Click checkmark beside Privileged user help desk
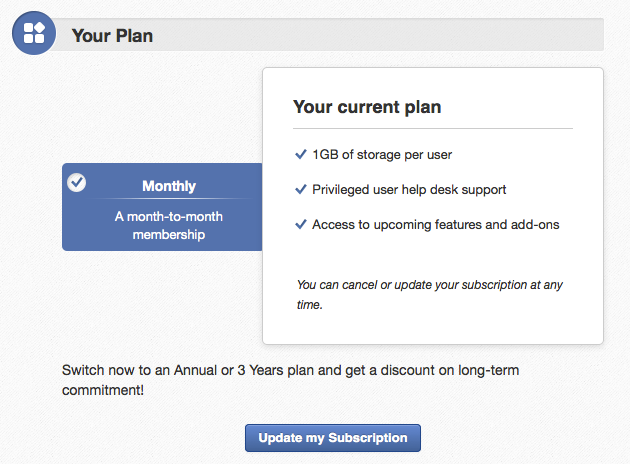 tap(301, 189)
